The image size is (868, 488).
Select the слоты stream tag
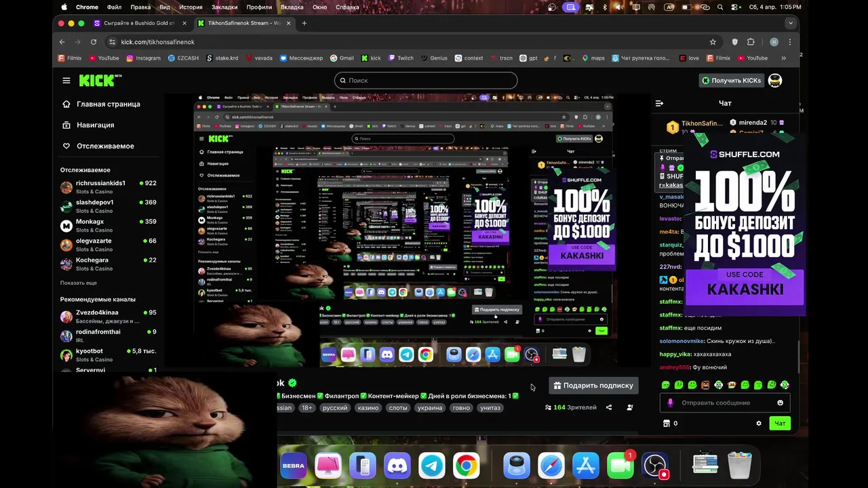click(398, 408)
